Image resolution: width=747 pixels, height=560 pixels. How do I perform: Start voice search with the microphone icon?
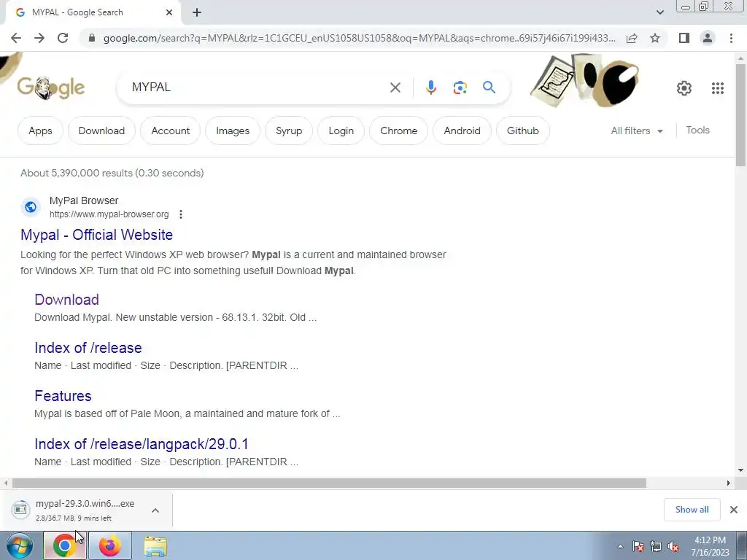430,87
